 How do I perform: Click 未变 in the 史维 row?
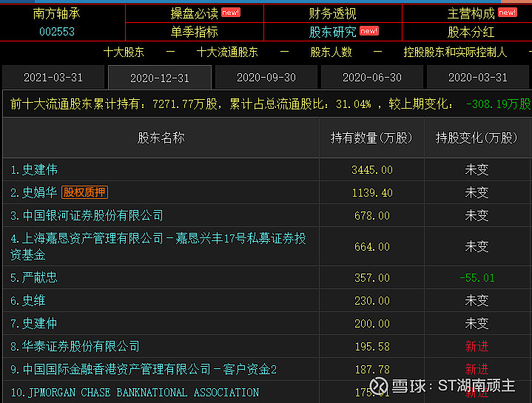[477, 301]
